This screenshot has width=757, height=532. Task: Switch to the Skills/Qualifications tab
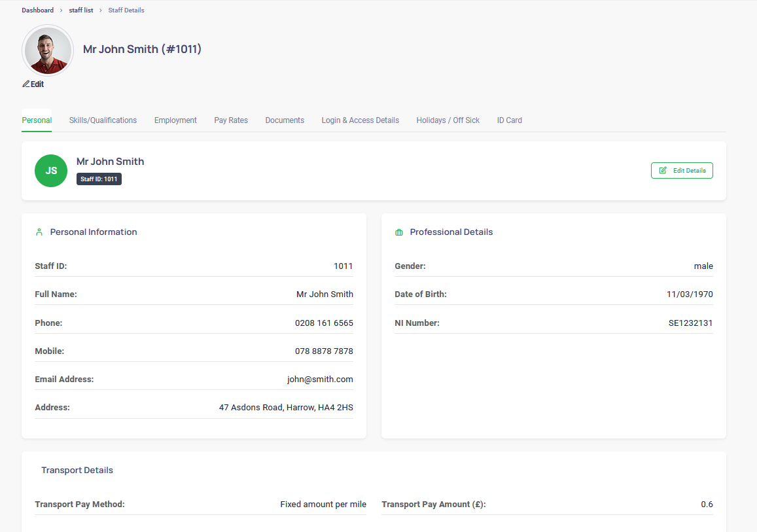point(103,120)
